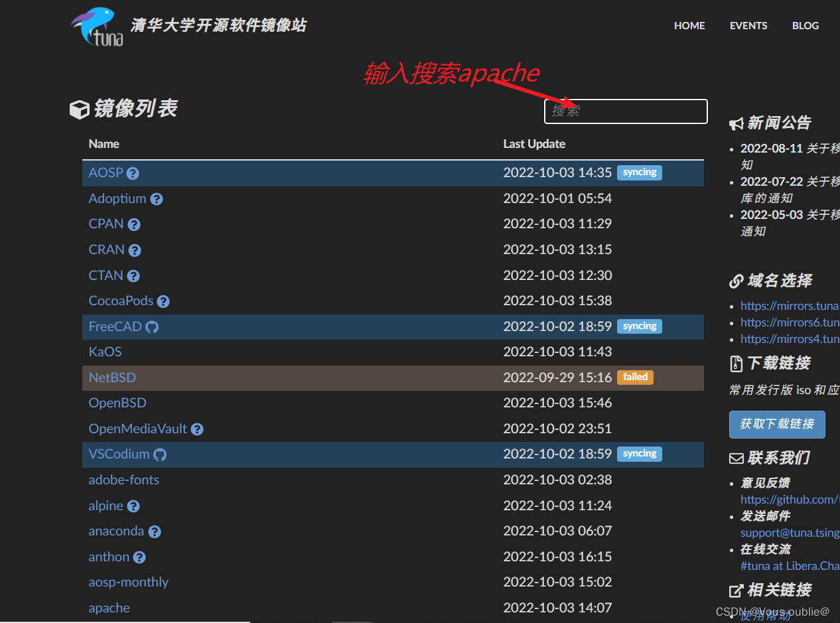The width and height of the screenshot is (840, 623).
Task: Open the OpenBSD mirror link
Action: click(x=117, y=403)
